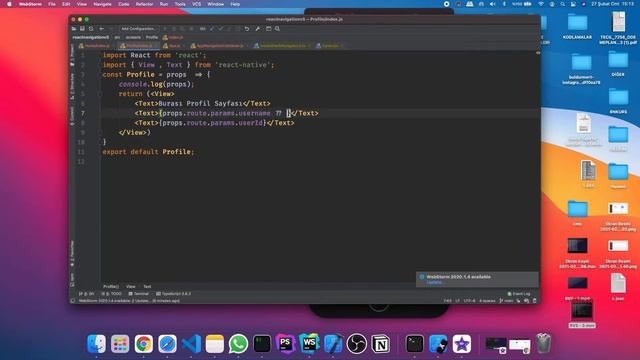Screen dimensions: 640x360
Task: Open the project folder icon in toolbar
Action: click(74, 29)
